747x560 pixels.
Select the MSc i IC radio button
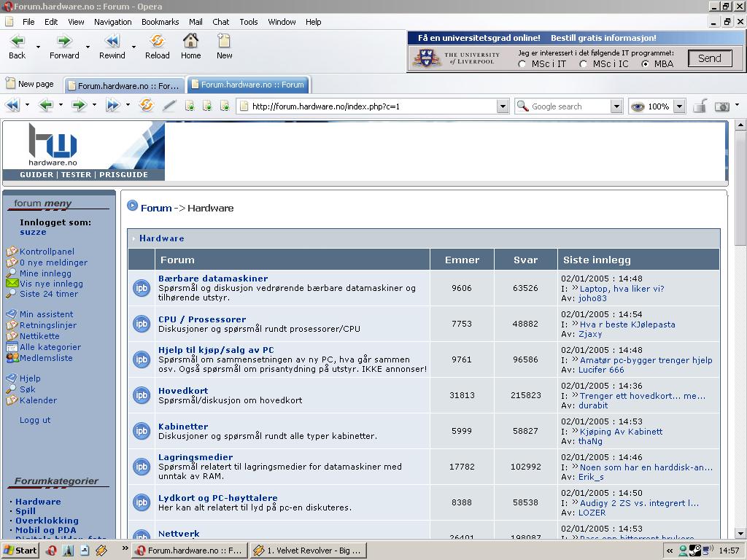click(583, 64)
